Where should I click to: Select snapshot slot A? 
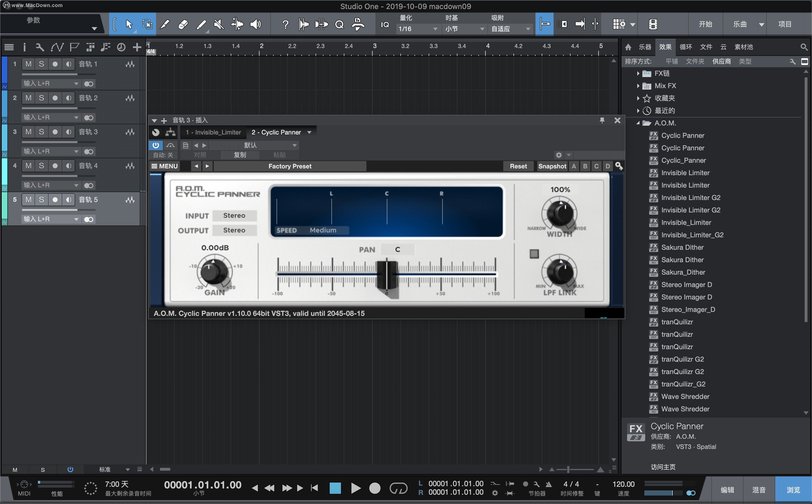point(574,166)
